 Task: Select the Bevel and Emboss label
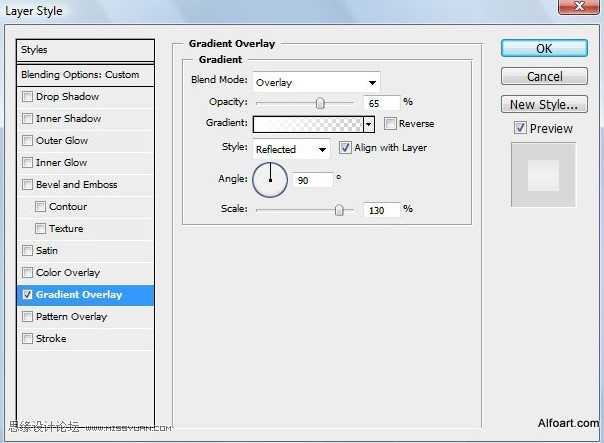click(x=77, y=185)
